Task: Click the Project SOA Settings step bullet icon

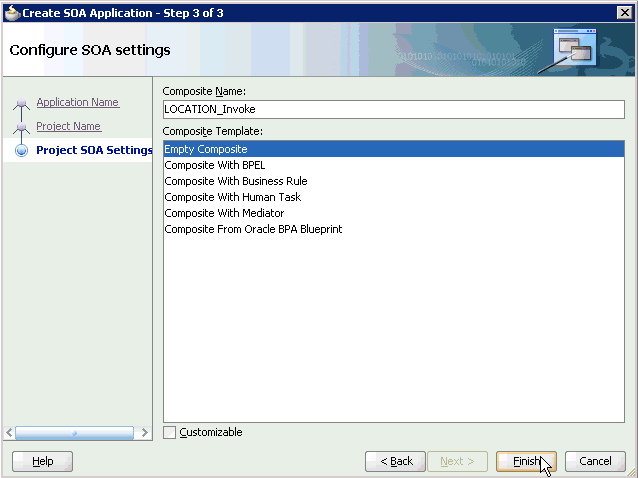Action: 22,151
